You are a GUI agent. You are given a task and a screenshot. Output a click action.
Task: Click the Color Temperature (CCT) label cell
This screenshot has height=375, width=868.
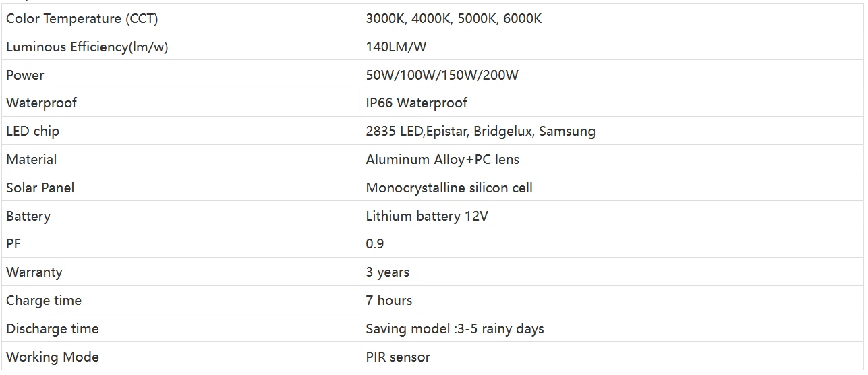click(x=82, y=19)
